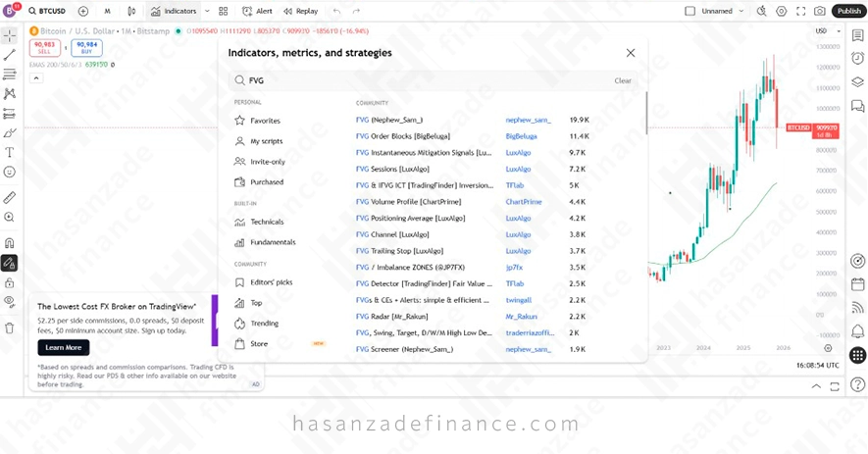Open author profile jp7fx
868x454 pixels.
coord(514,268)
